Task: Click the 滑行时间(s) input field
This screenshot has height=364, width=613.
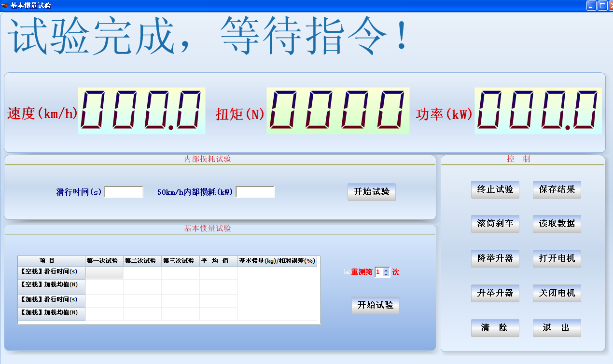Action: (x=124, y=191)
